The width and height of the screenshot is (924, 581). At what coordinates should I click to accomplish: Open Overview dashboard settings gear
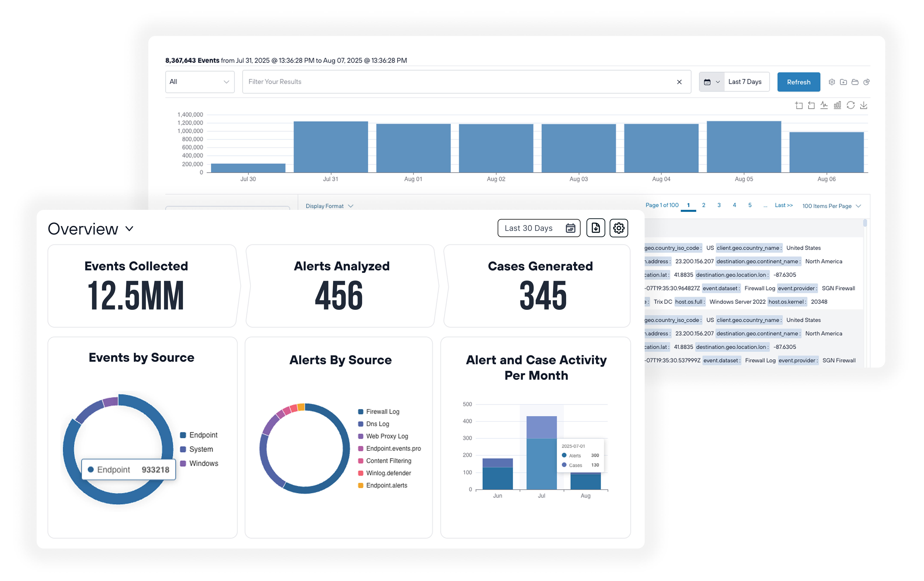pyautogui.click(x=619, y=228)
